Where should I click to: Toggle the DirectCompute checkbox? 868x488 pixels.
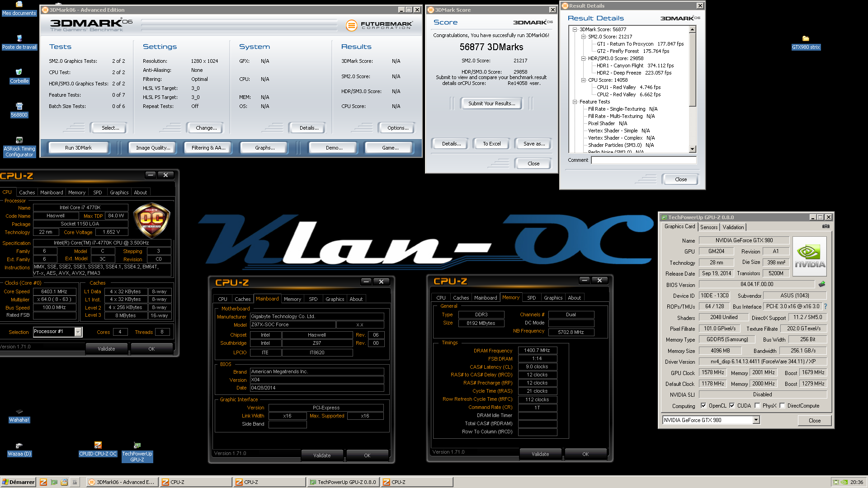tap(782, 405)
